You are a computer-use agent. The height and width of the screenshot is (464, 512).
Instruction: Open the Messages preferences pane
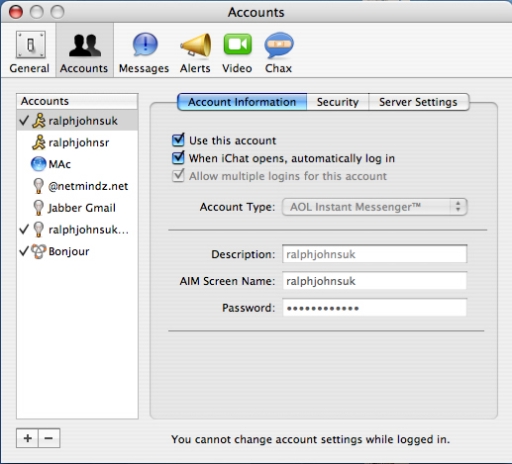(x=144, y=52)
